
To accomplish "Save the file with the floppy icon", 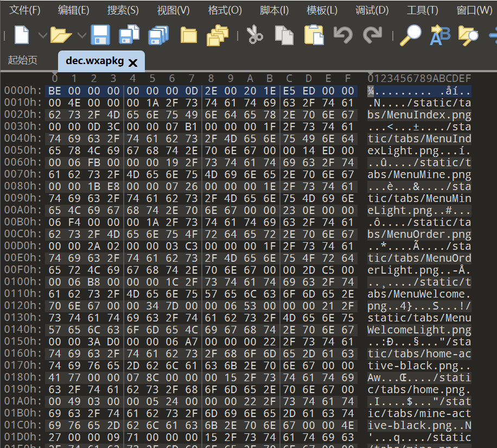I will click(x=100, y=35).
